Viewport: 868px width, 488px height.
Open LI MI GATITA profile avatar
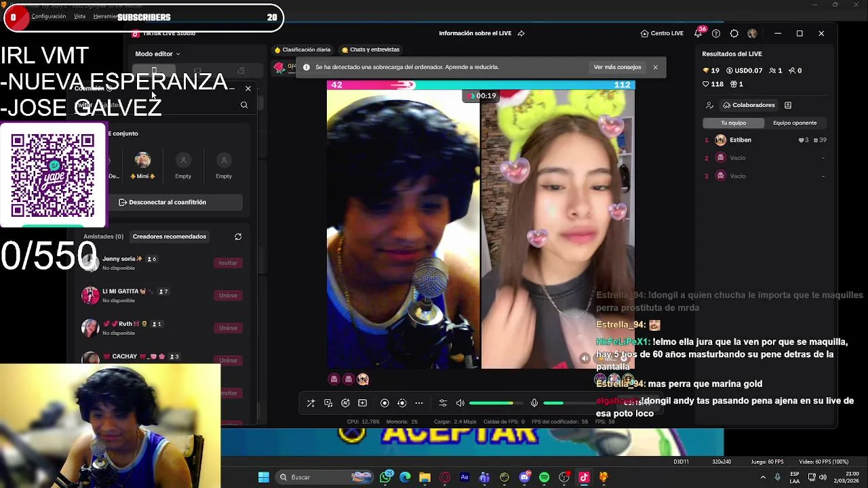tap(90, 296)
